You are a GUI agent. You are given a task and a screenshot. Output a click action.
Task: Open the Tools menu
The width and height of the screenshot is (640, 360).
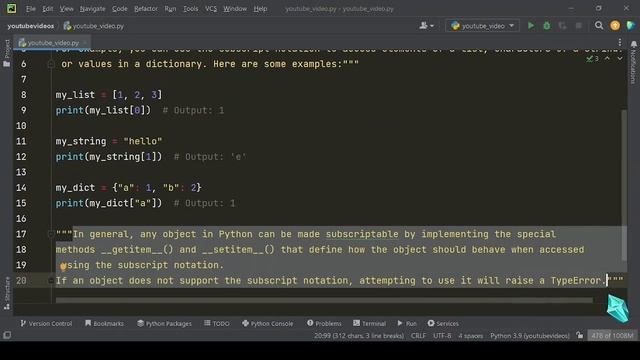[x=190, y=9]
